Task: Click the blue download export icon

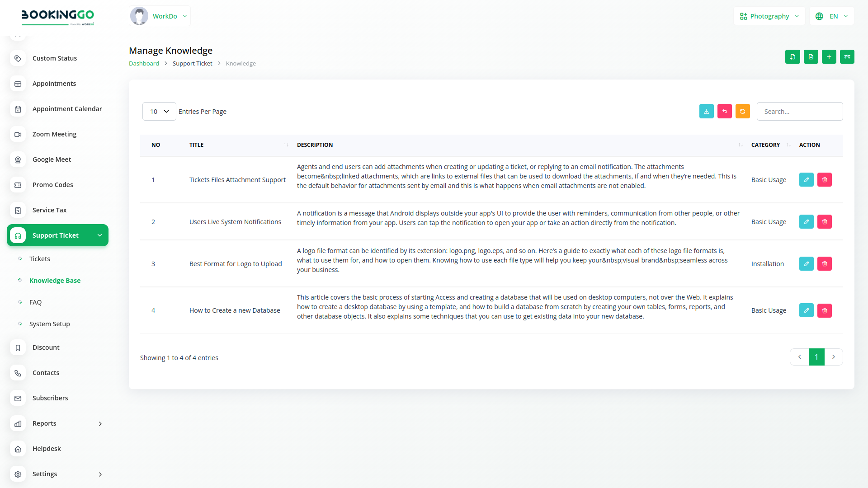Action: [706, 111]
